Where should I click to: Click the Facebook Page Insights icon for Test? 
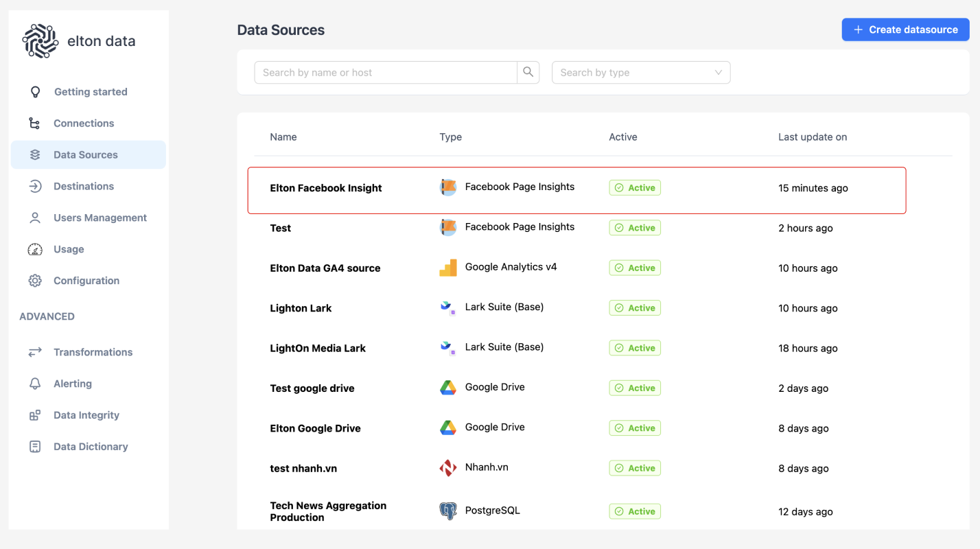point(447,227)
